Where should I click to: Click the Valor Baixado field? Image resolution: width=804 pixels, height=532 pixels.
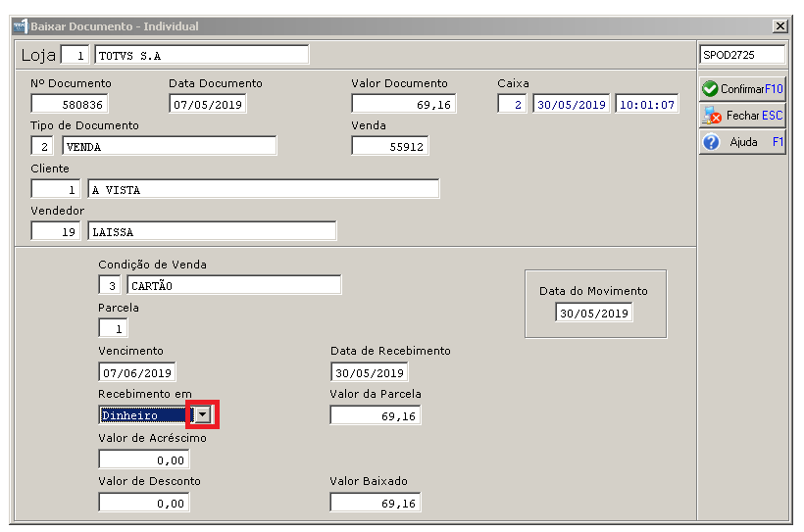click(x=376, y=503)
